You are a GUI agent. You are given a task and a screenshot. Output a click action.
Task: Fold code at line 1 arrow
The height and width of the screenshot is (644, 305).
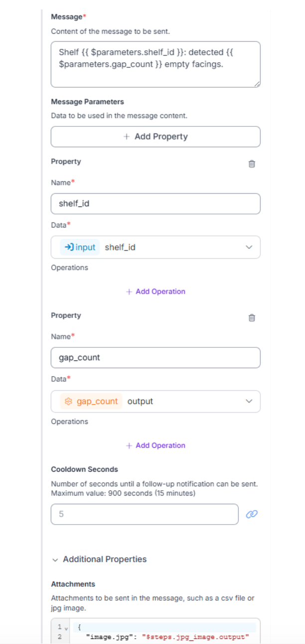(66, 629)
